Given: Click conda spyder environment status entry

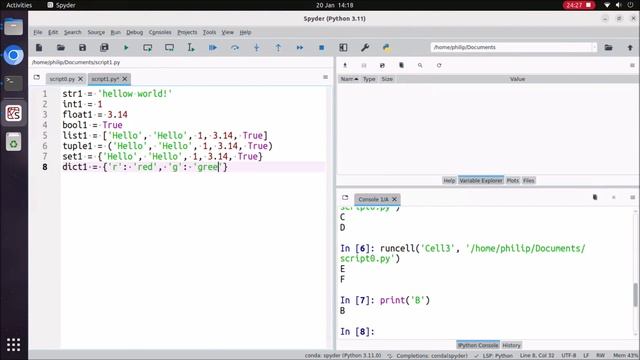Looking at the screenshot, I should [343, 356].
